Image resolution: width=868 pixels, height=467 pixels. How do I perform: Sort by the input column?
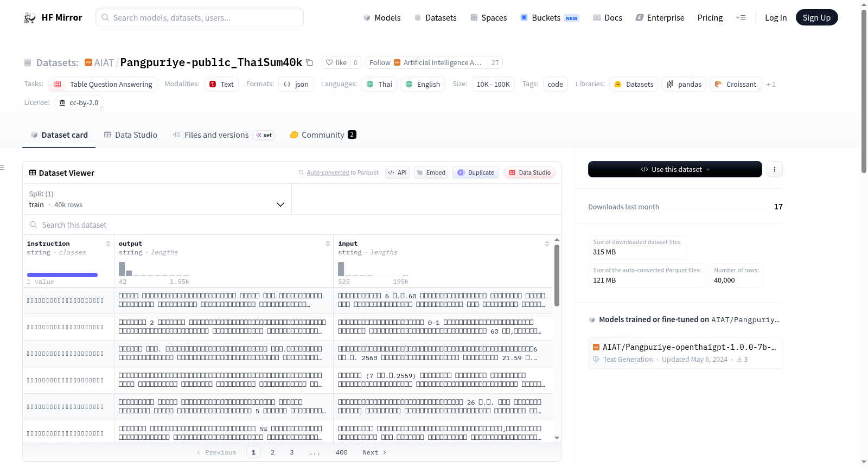(547, 244)
